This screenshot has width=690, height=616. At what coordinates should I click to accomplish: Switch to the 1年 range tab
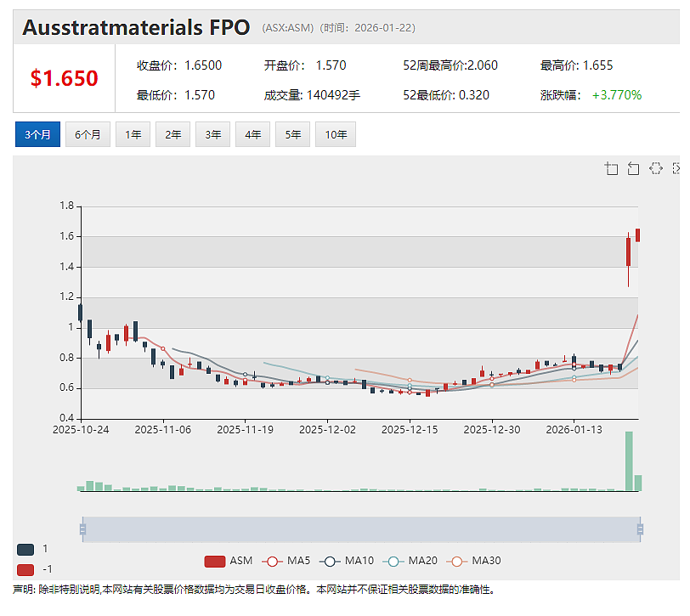tap(133, 134)
